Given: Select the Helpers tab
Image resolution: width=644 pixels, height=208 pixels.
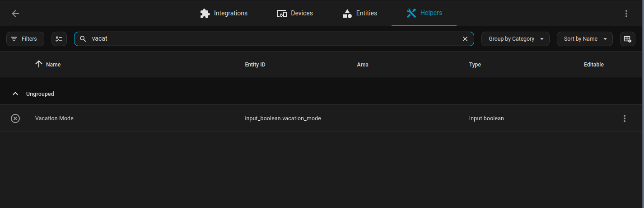Looking at the screenshot, I should click(x=424, y=13).
